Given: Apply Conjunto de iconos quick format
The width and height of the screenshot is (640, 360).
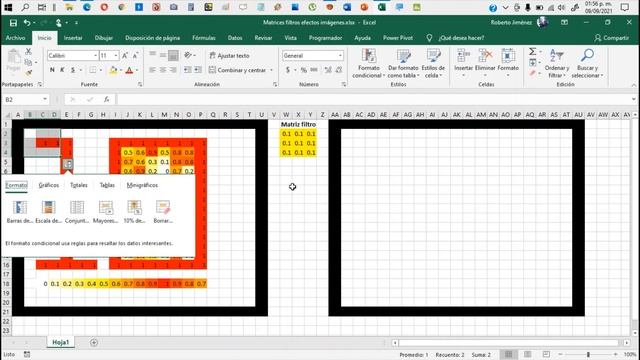Looking at the screenshot, I should [77, 212].
